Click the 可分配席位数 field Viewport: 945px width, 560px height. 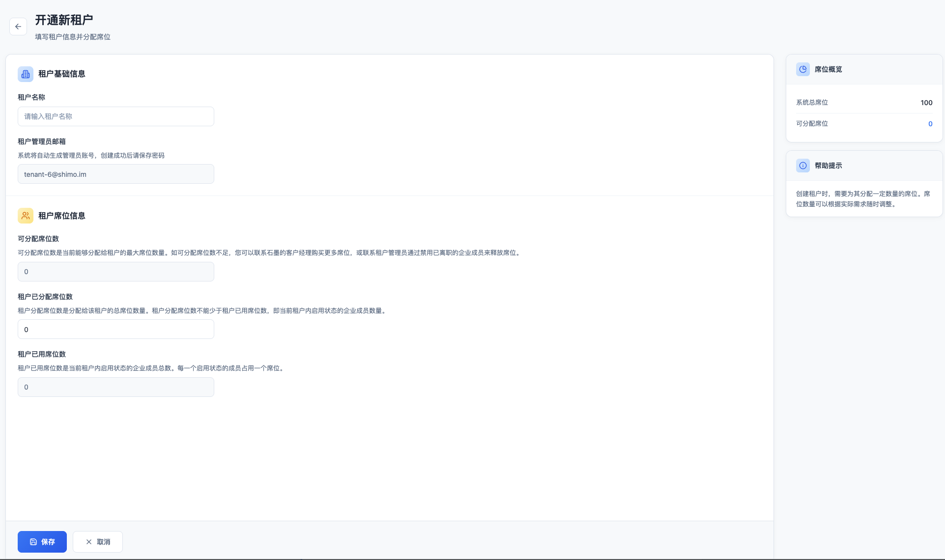tap(116, 272)
